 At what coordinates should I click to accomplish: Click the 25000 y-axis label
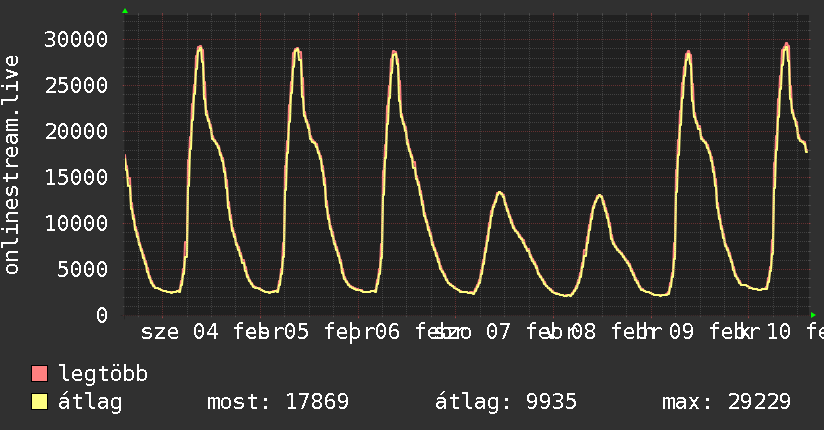[x=76, y=85]
